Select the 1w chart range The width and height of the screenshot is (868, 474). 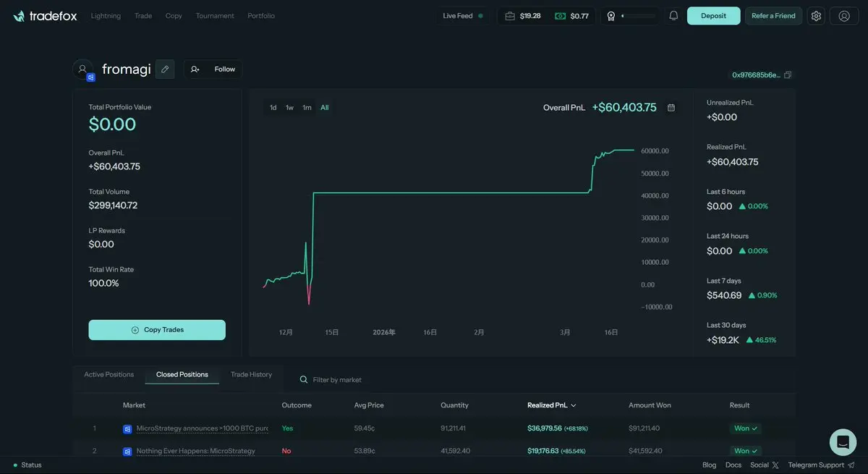(x=289, y=108)
